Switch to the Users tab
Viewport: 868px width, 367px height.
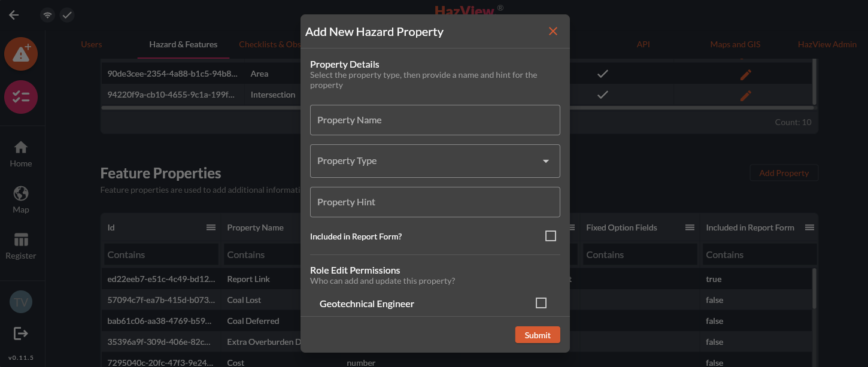click(x=92, y=44)
